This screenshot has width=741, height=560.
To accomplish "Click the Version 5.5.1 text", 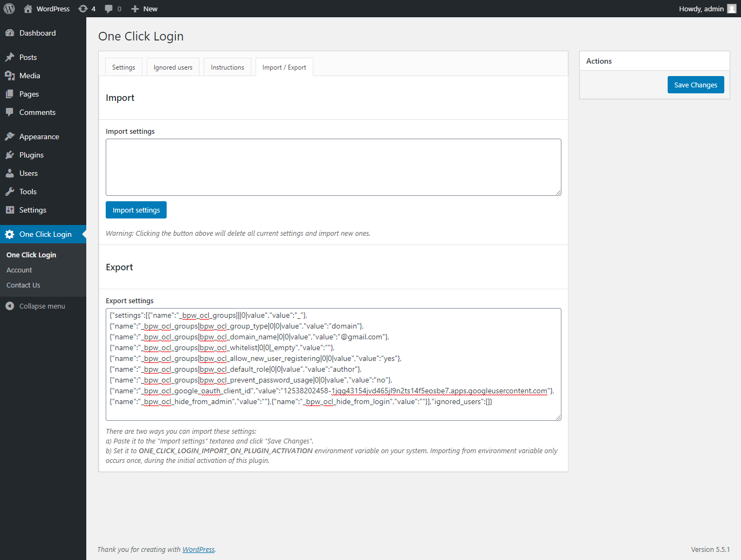I will 710,549.
